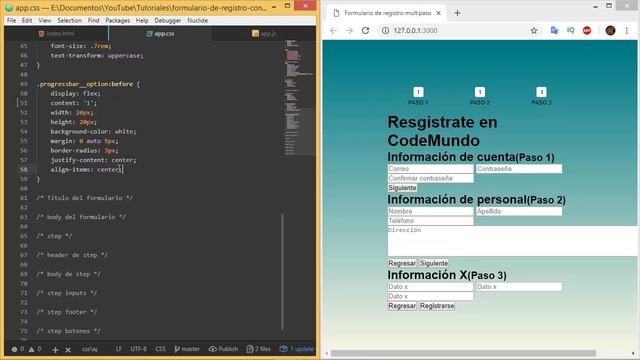Click Siguiente button under Paso 1

coord(402,188)
